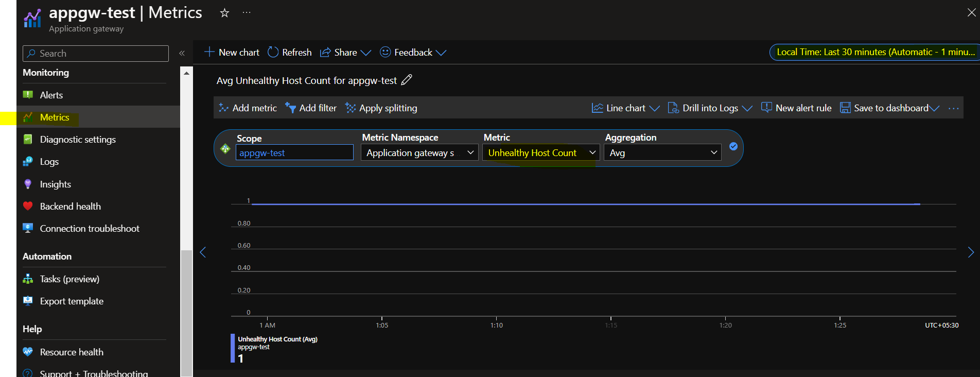This screenshot has width=980, height=377.
Task: Click the Metrics chart icon beside the page title
Action: 32,19
